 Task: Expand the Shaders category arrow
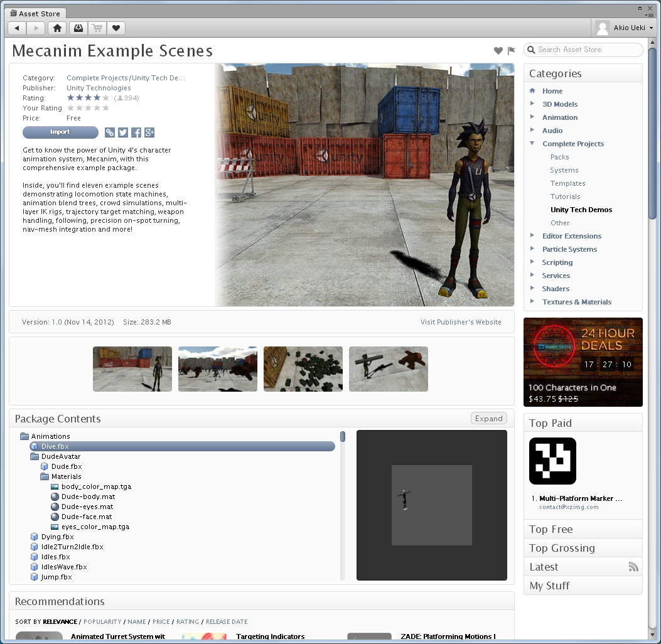[x=532, y=288]
